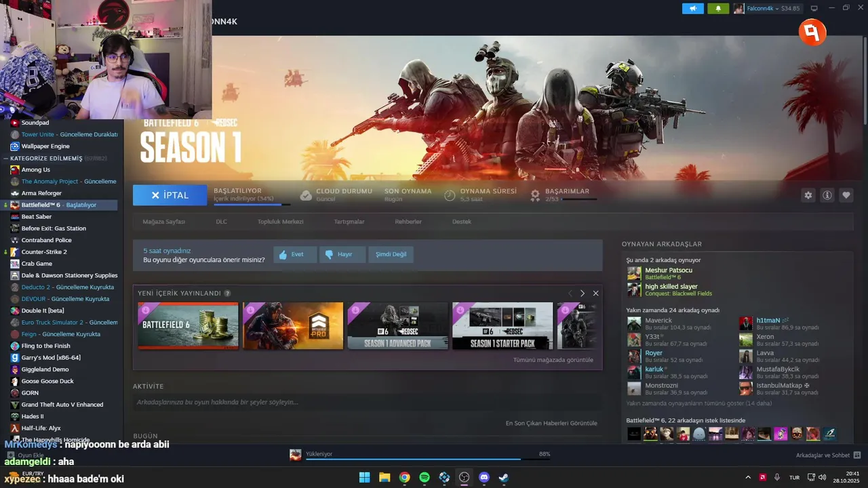Click Hayır to not recommend

[342, 254]
